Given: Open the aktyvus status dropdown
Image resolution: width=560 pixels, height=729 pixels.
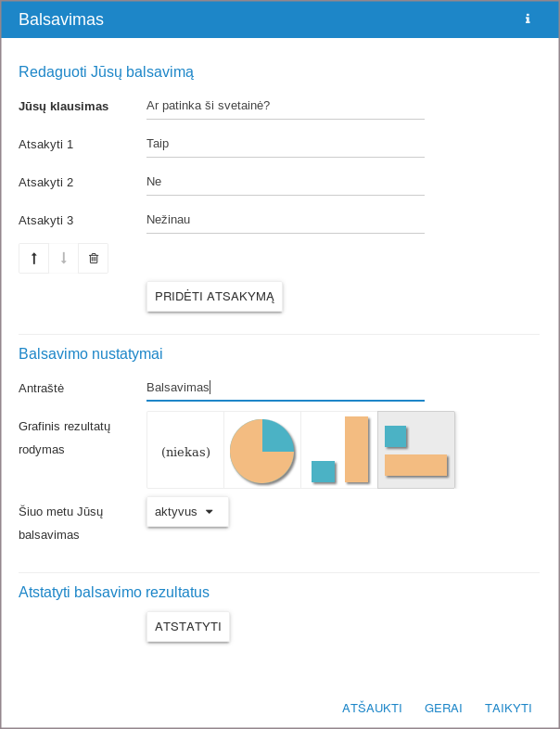Looking at the screenshot, I should [x=187, y=512].
